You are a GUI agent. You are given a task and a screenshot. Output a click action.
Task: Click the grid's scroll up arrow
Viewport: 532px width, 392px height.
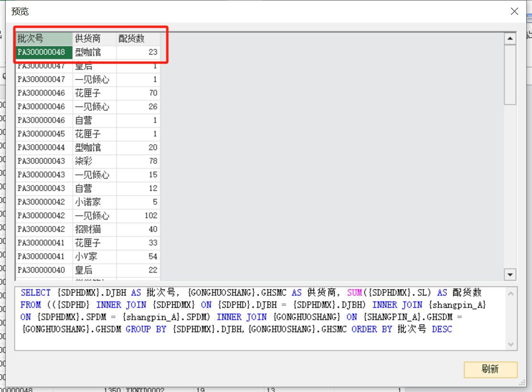[x=510, y=39]
